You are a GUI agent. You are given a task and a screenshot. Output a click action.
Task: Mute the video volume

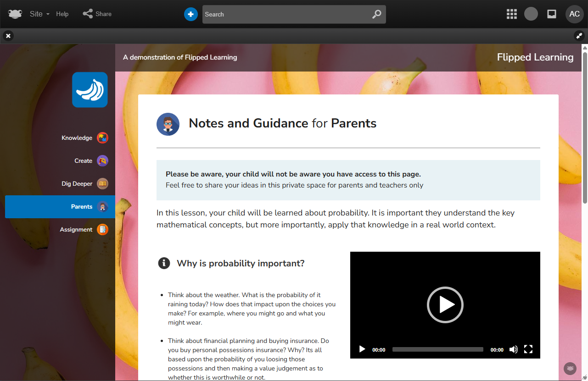[514, 349]
